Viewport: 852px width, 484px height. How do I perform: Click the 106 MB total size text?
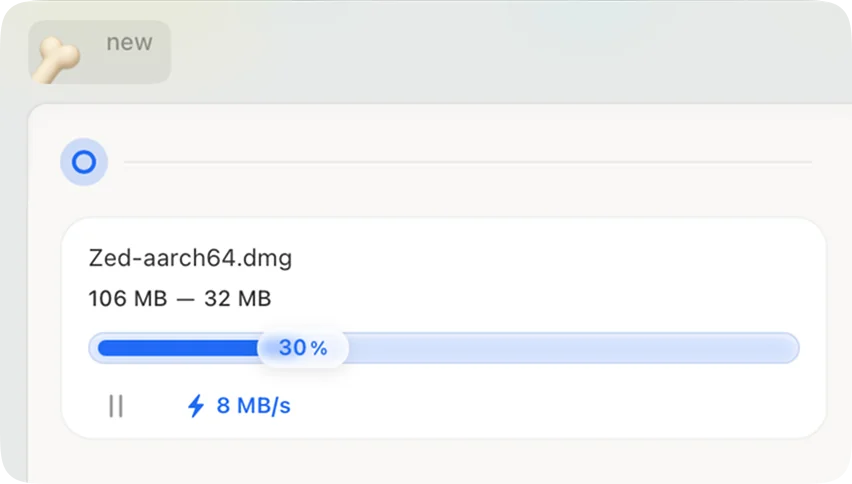(x=128, y=299)
